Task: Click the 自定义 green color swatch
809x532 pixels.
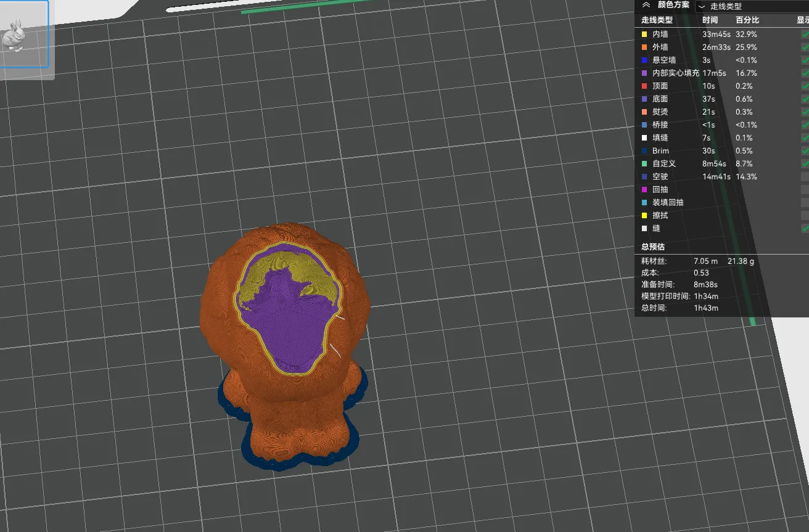Action: point(645,164)
